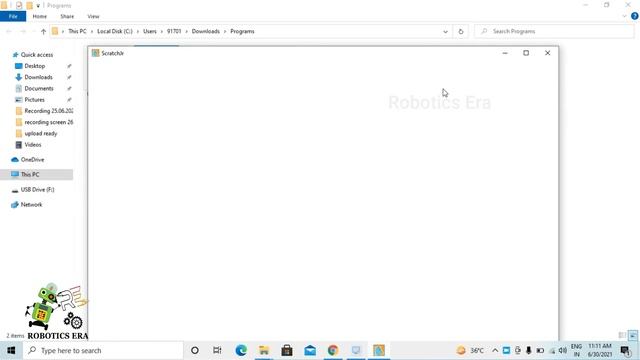640x360 pixels.
Task: Click 'Local Disk (C:)' in the breadcrumb
Action: [115, 31]
